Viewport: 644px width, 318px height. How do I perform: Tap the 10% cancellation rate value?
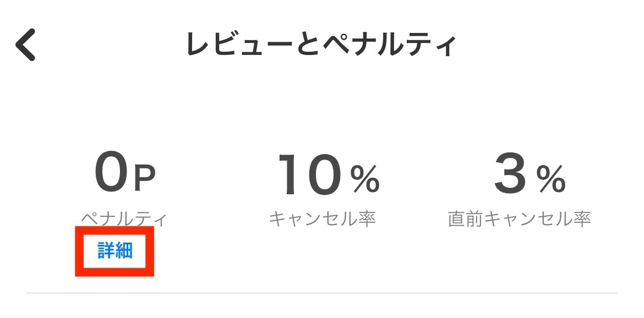coord(329,175)
